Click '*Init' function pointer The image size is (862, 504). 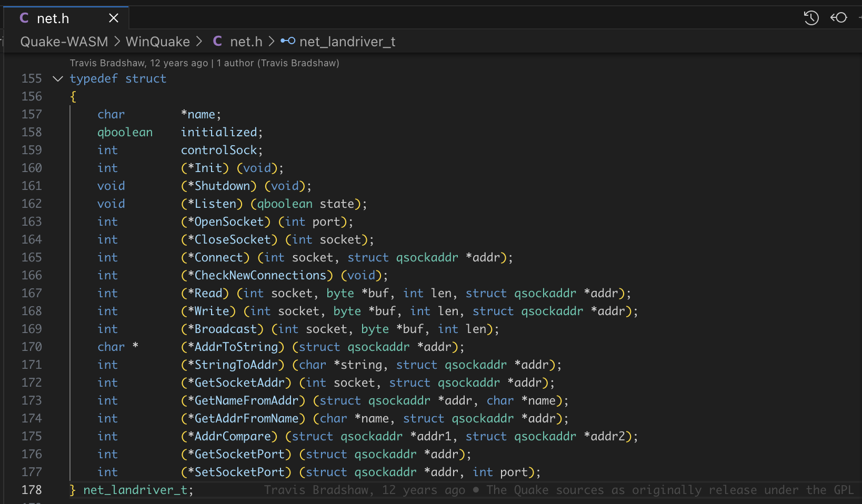205,168
